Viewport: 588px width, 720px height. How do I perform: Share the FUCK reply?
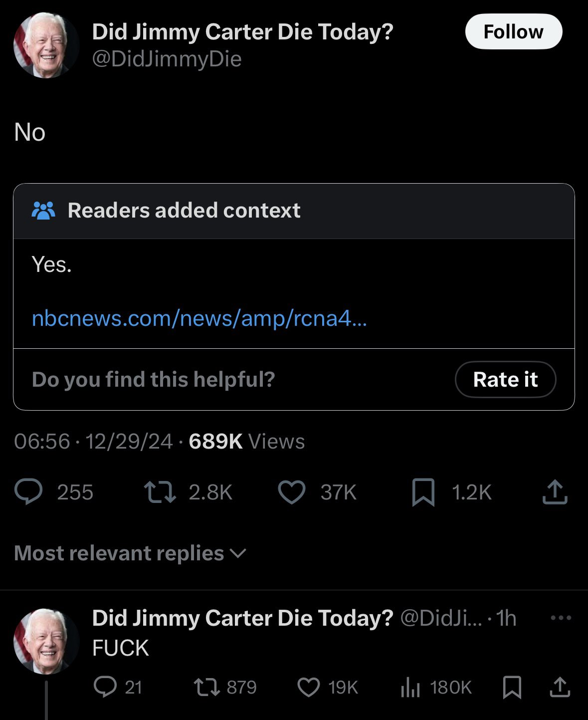click(560, 687)
